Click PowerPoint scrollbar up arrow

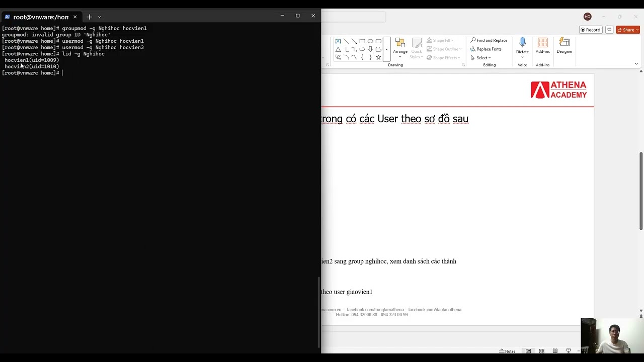point(641,71)
